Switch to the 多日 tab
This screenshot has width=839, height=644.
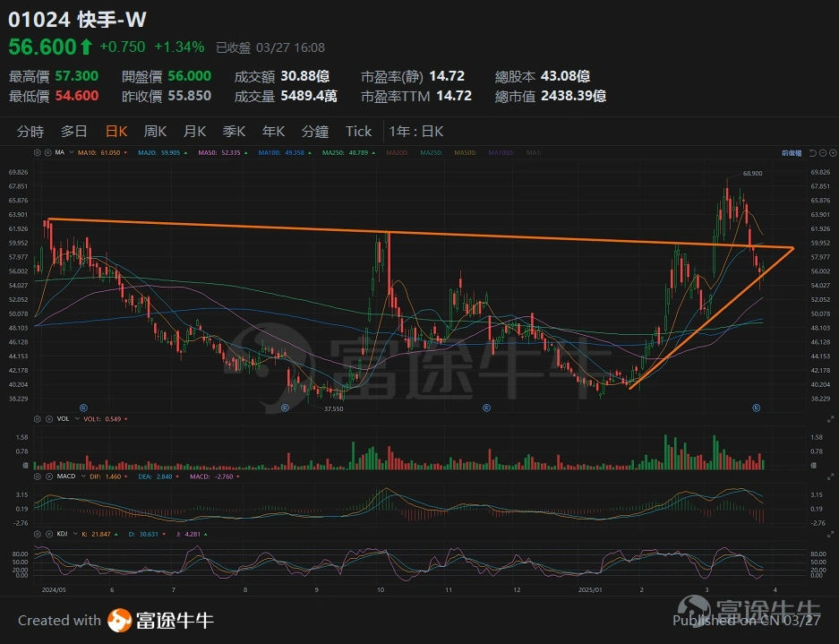pos(73,132)
